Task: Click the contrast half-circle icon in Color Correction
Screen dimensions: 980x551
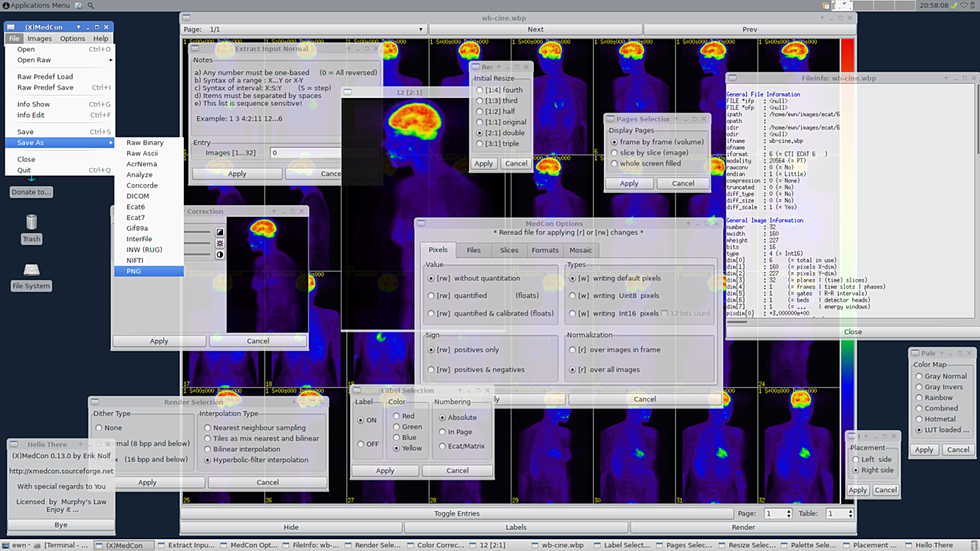Action: pos(220,254)
